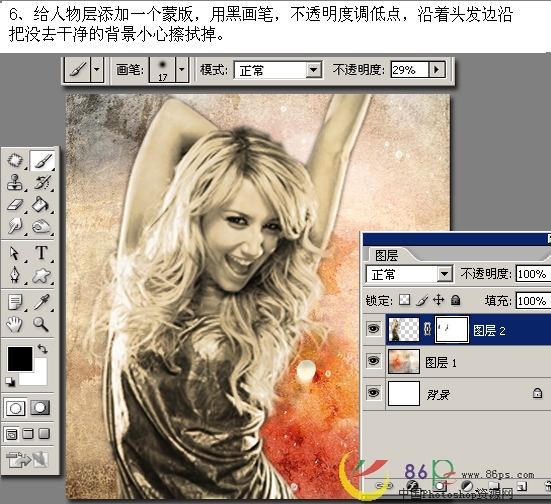Select the layer mask thumbnail of 图层 2
Screen dimensions: 551x504
[452, 329]
